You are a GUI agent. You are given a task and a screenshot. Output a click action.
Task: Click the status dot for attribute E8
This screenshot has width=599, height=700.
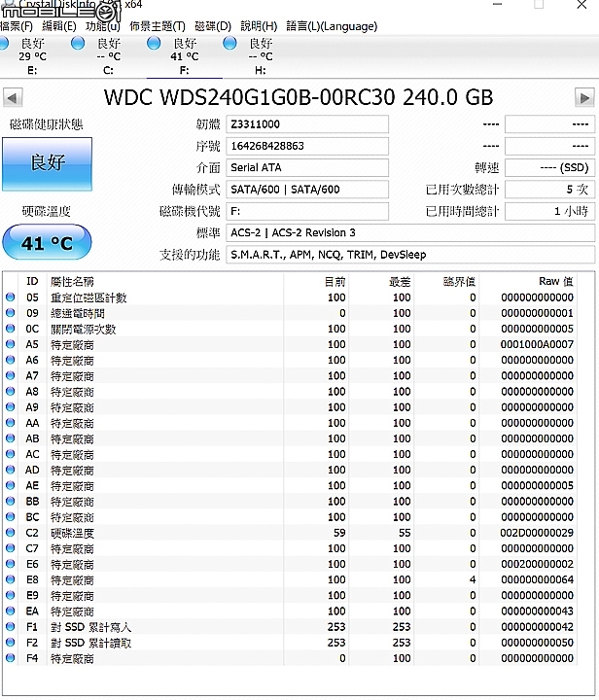click(11, 579)
